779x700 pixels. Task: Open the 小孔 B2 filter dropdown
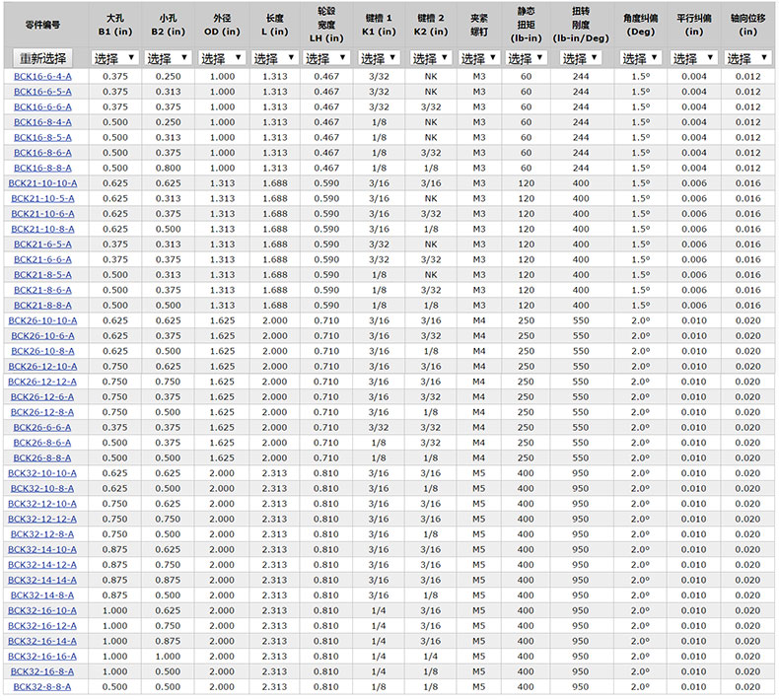click(168, 58)
